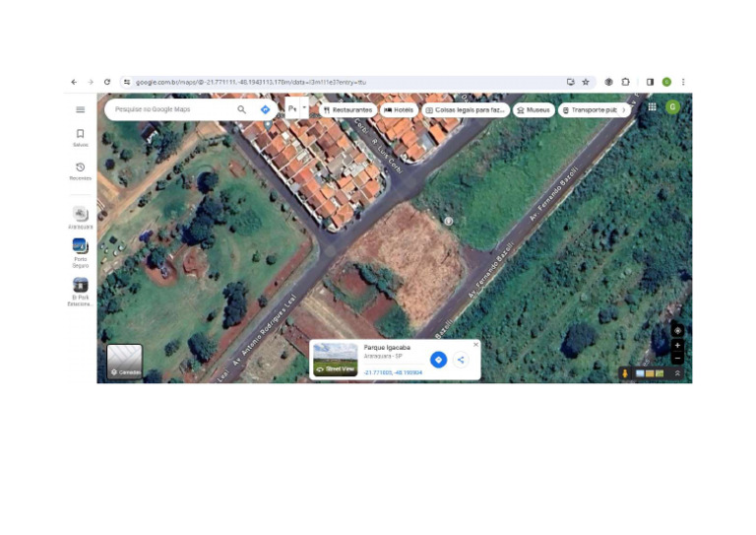Image resolution: width=756 pixels, height=535 pixels.
Task: Expand the dropdown arrow beside Pt
Action: click(x=304, y=108)
